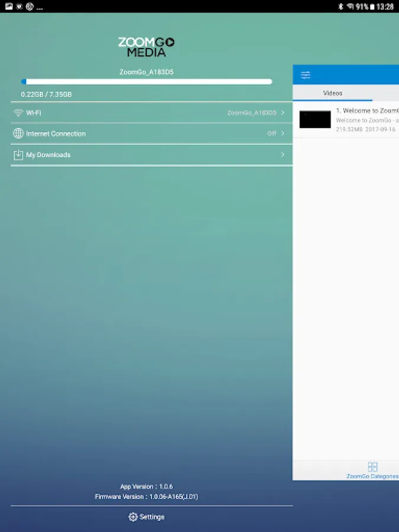
Task: Tap the My Downloads tray icon
Action: [18, 155]
